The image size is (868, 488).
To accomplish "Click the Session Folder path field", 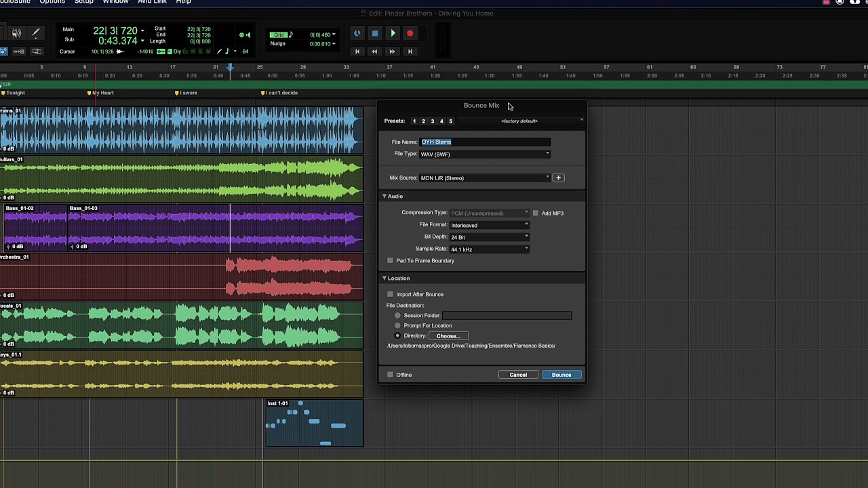I will click(x=507, y=316).
